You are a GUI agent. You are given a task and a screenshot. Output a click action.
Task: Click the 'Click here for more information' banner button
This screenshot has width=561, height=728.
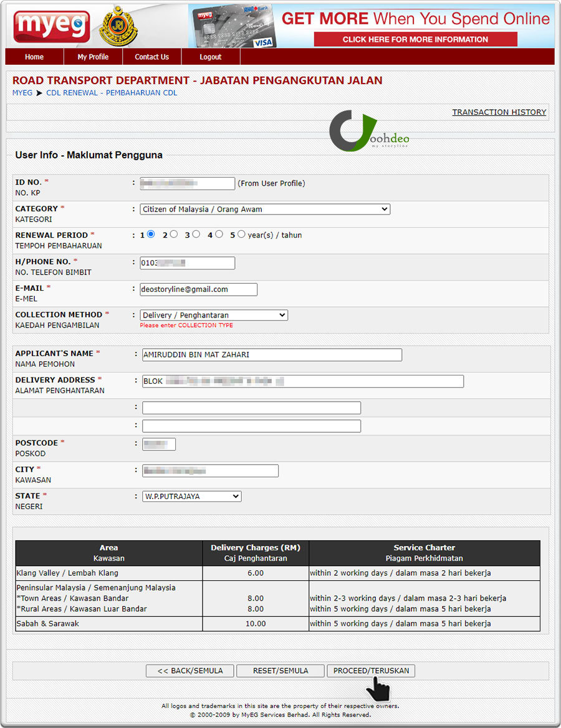click(x=415, y=39)
